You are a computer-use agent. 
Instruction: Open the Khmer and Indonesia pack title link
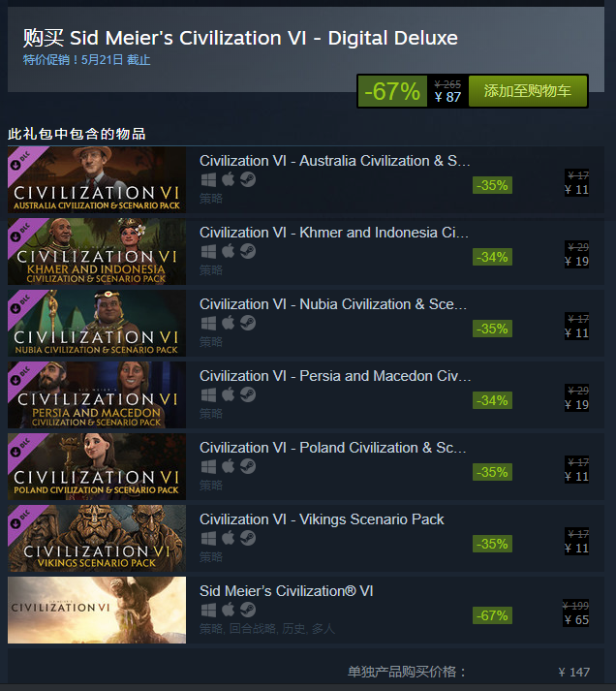pyautogui.click(x=334, y=233)
